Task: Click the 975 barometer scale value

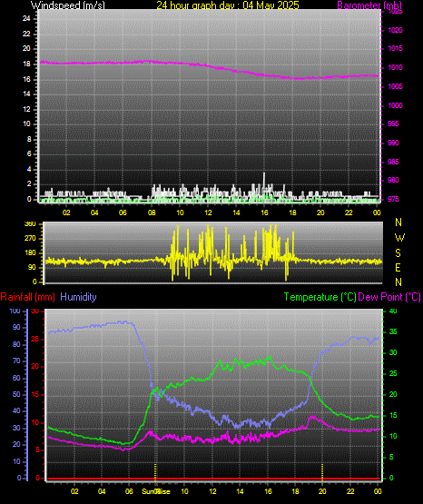Action: pos(393,199)
